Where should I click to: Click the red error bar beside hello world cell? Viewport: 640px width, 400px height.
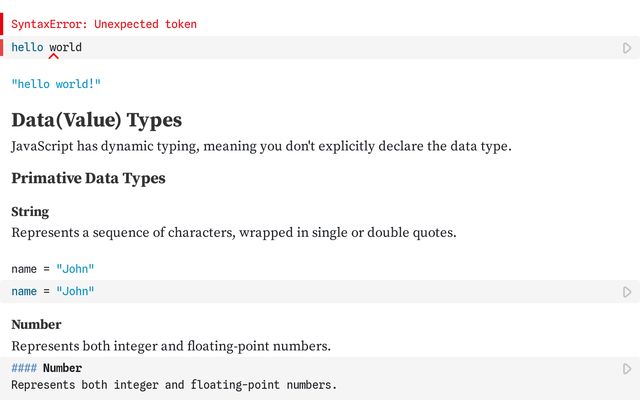point(3,48)
